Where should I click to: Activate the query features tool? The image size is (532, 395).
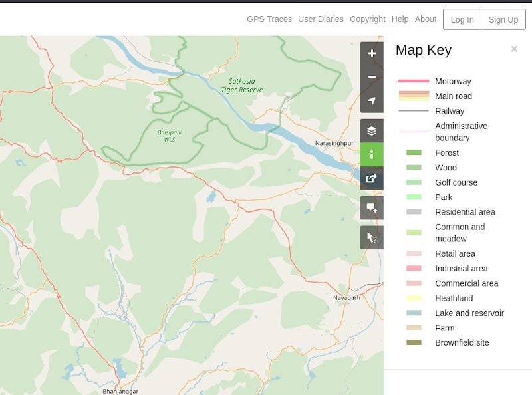click(372, 237)
